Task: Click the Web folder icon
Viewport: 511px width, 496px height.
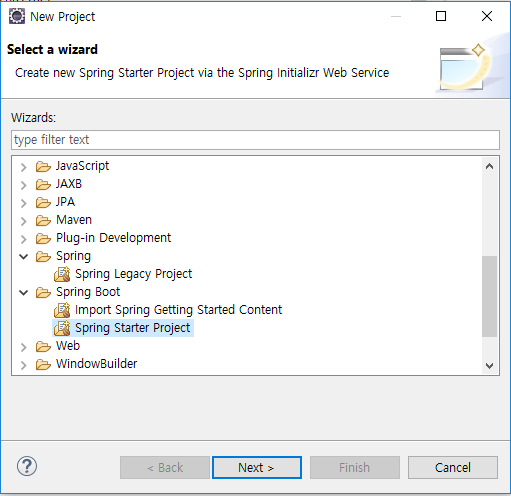Action: (43, 346)
